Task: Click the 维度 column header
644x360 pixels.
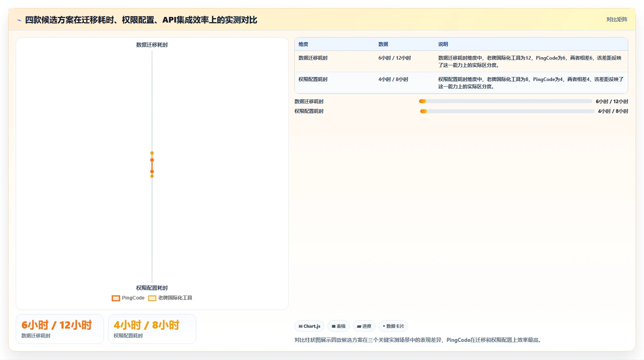Action: (303, 44)
